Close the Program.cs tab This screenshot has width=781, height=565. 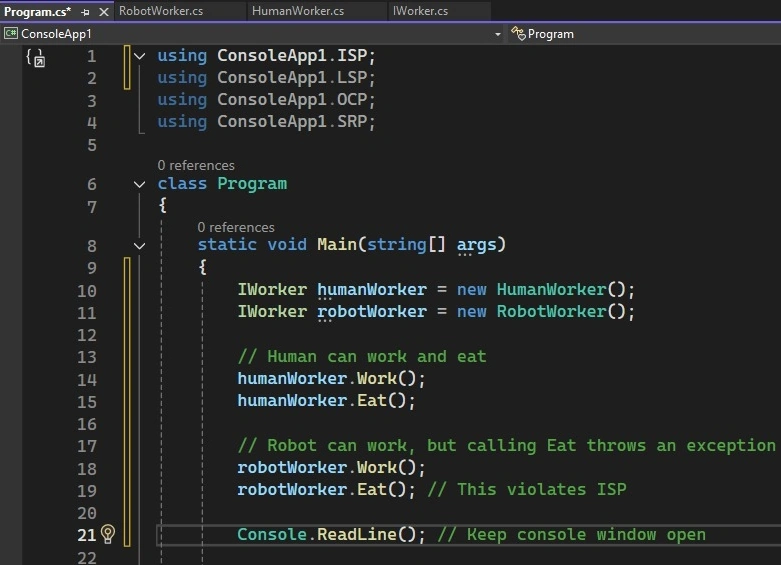coord(104,12)
